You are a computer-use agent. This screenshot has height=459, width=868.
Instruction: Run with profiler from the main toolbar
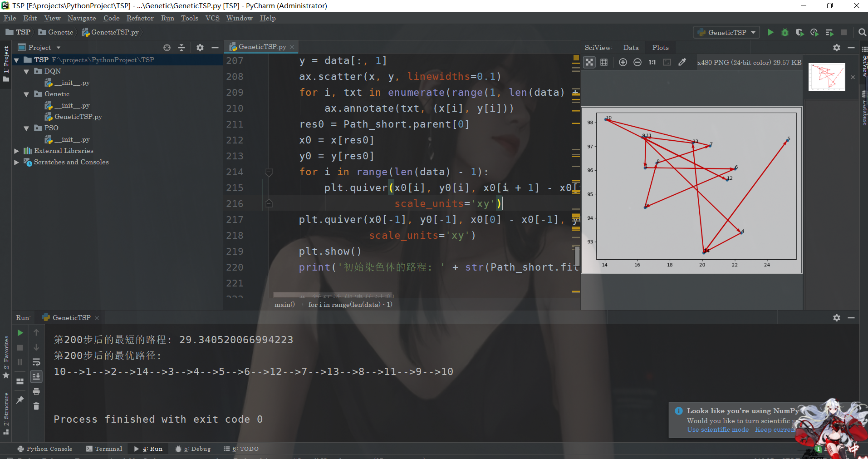(814, 32)
